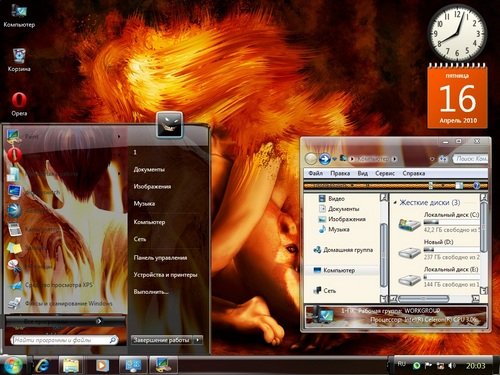
Task: Click the Start menu search box Найти программы
Action: [64, 340]
